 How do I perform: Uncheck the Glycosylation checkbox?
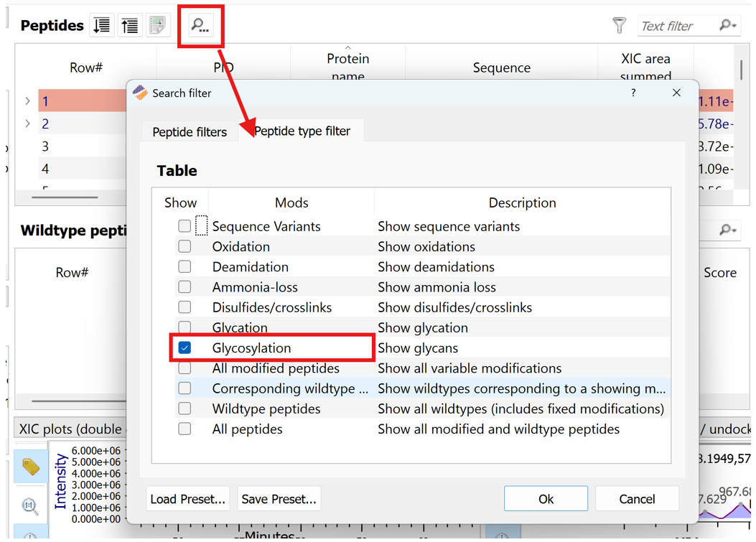coord(185,348)
